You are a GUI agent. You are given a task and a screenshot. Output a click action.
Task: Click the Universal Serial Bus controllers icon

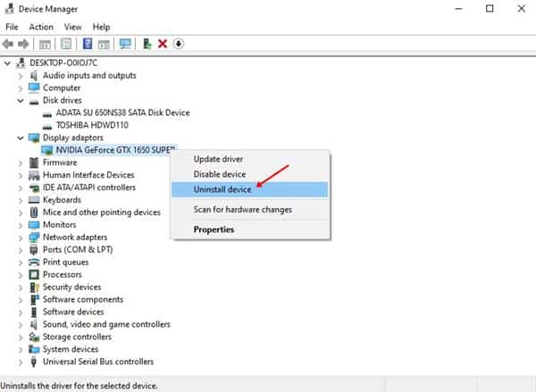click(34, 362)
